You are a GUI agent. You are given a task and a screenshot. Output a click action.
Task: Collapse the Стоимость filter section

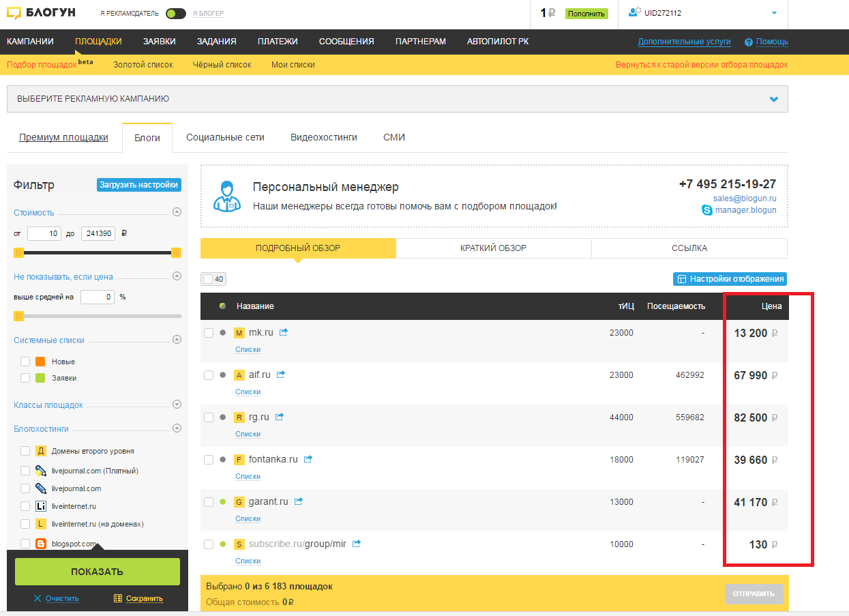177,212
